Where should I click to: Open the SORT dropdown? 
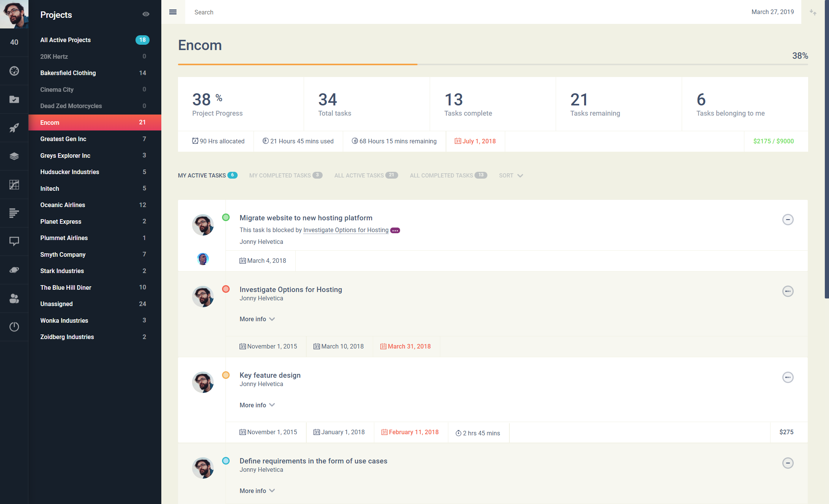point(511,176)
